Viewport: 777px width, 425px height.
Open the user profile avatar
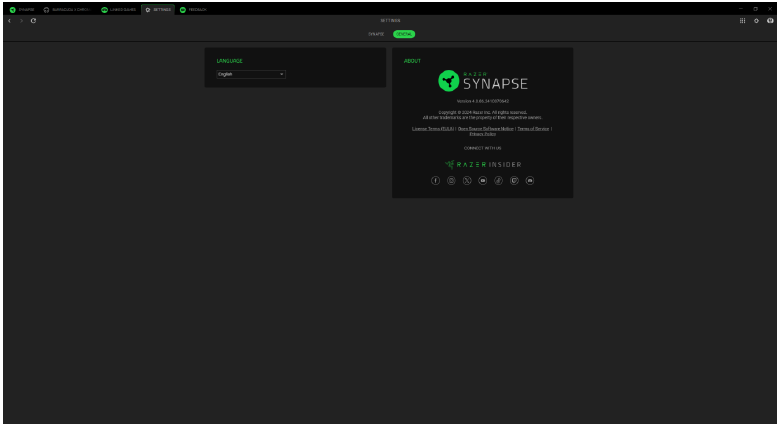coord(770,21)
